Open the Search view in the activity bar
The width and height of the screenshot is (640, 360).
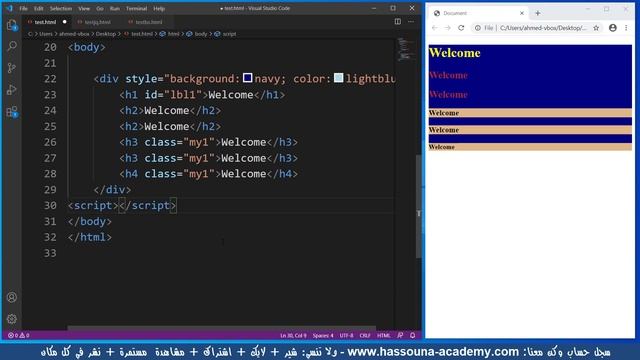[12, 46]
